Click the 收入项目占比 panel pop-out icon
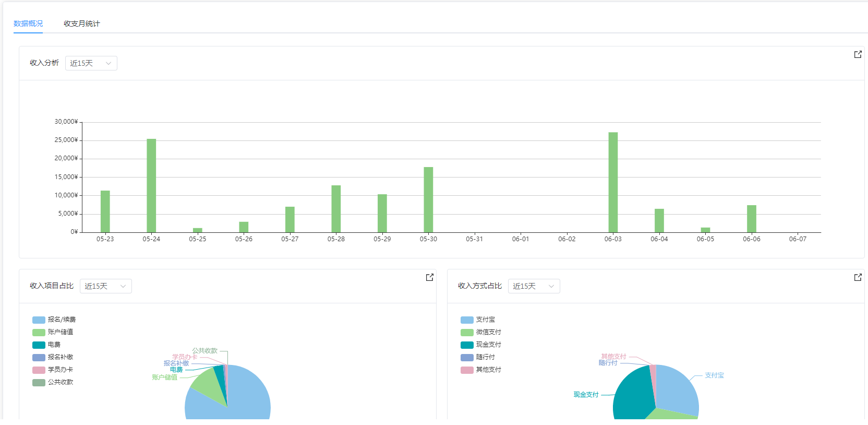The height and width of the screenshot is (425, 868). coord(429,277)
